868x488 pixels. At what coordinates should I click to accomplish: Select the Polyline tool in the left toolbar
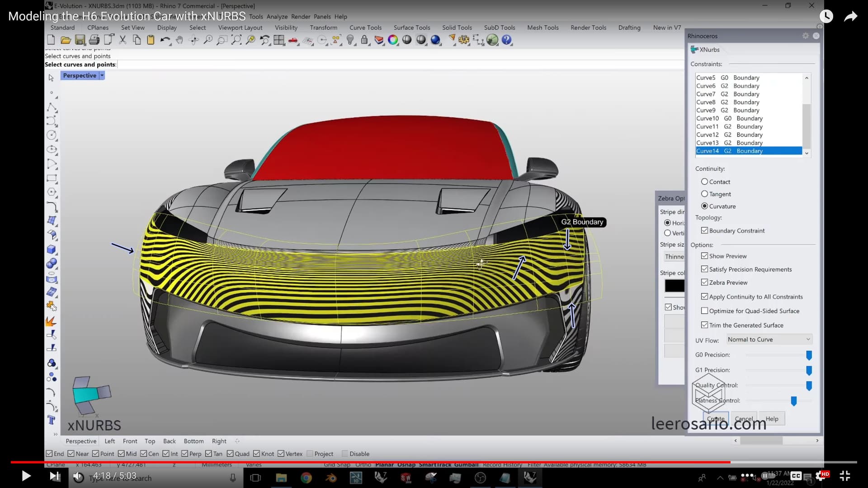(x=52, y=108)
